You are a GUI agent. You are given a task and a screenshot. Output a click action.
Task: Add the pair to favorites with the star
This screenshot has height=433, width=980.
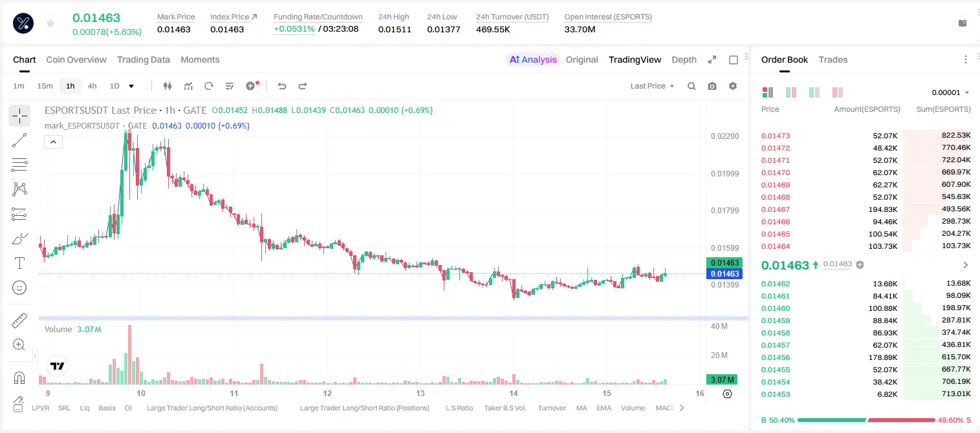click(50, 23)
